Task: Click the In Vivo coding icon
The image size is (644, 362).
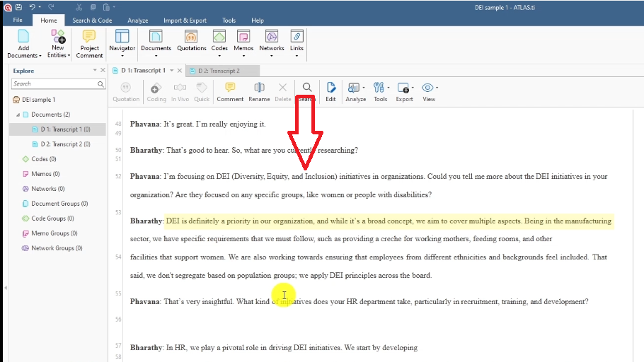Action: tap(180, 88)
